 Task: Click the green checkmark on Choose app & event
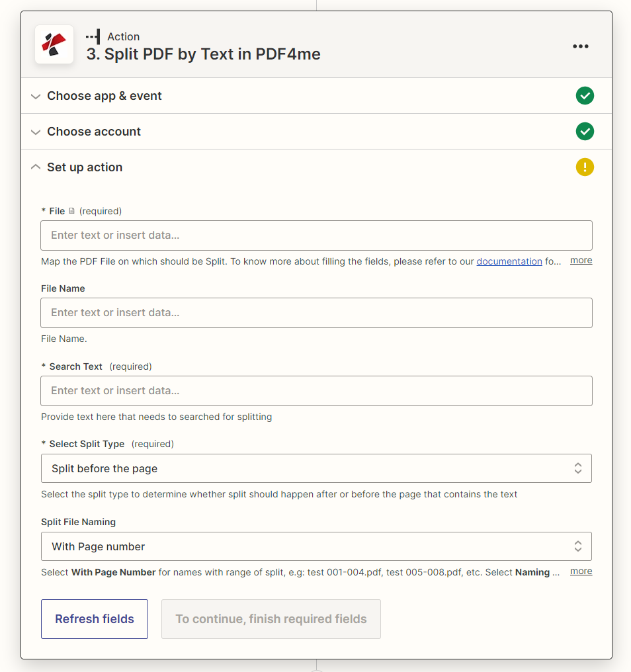coord(585,95)
